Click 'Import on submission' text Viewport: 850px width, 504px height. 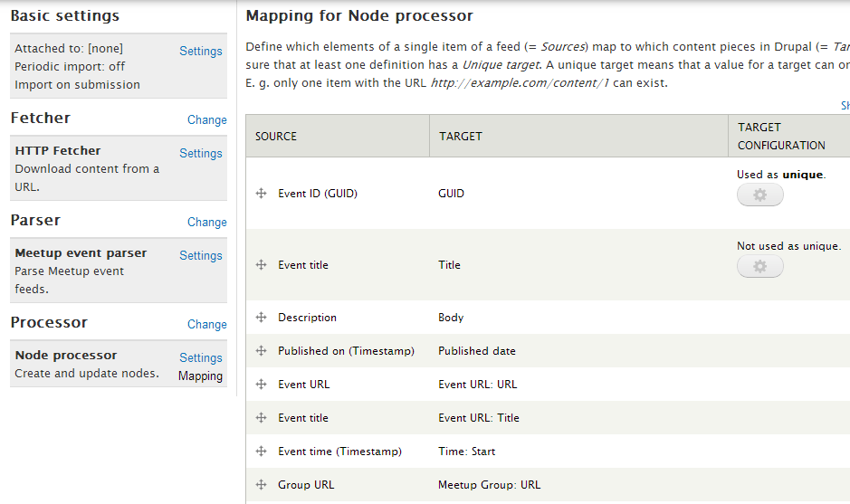pos(78,85)
